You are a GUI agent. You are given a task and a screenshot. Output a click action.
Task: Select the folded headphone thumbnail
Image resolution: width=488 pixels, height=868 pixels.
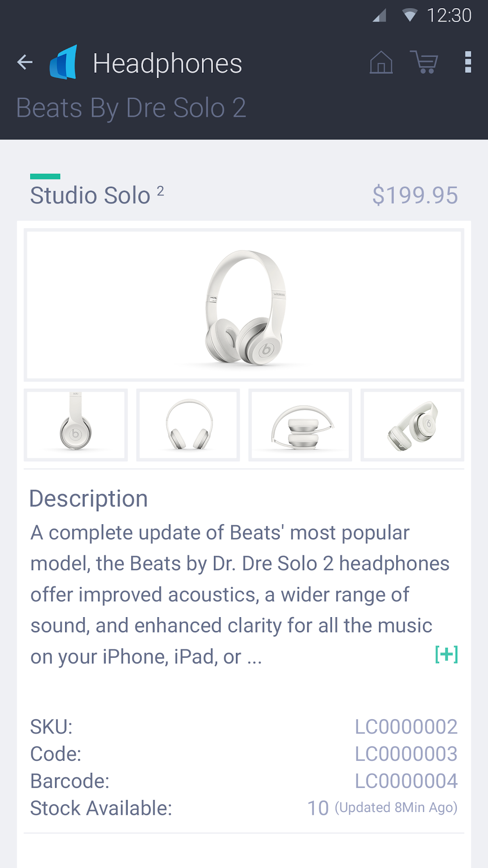pos(300,425)
